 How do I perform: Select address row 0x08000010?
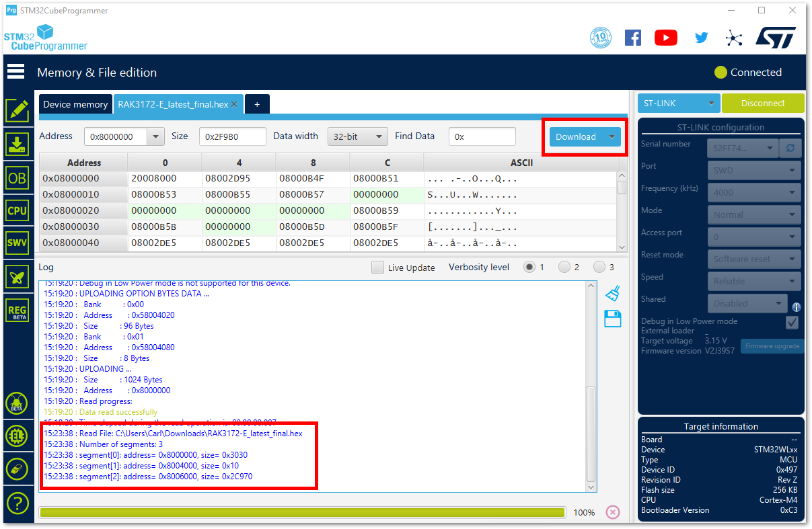tap(83, 195)
